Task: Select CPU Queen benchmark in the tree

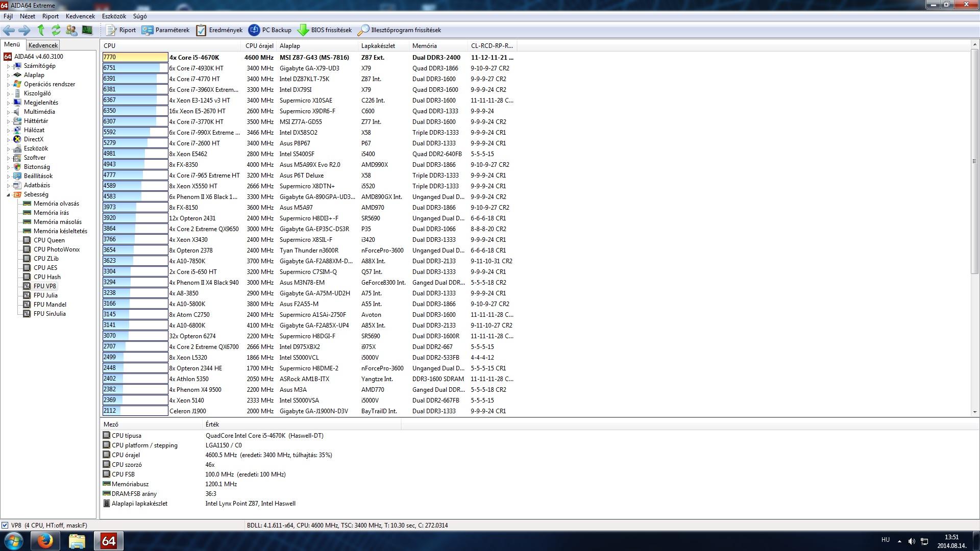Action: 49,240
